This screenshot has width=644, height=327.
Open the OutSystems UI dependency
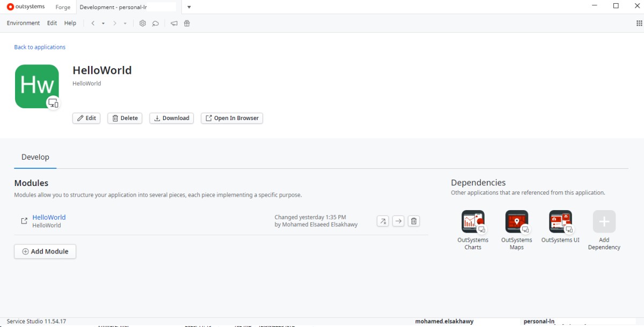(x=560, y=227)
